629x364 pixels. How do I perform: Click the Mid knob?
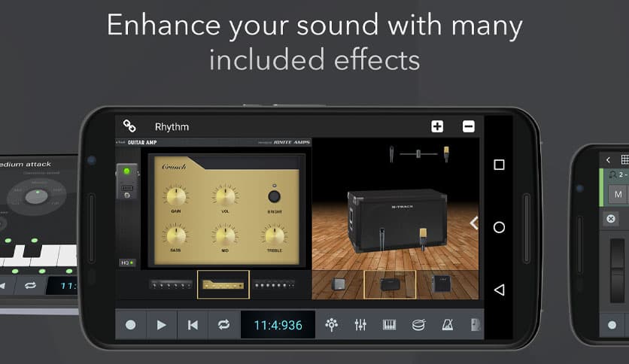click(x=225, y=235)
